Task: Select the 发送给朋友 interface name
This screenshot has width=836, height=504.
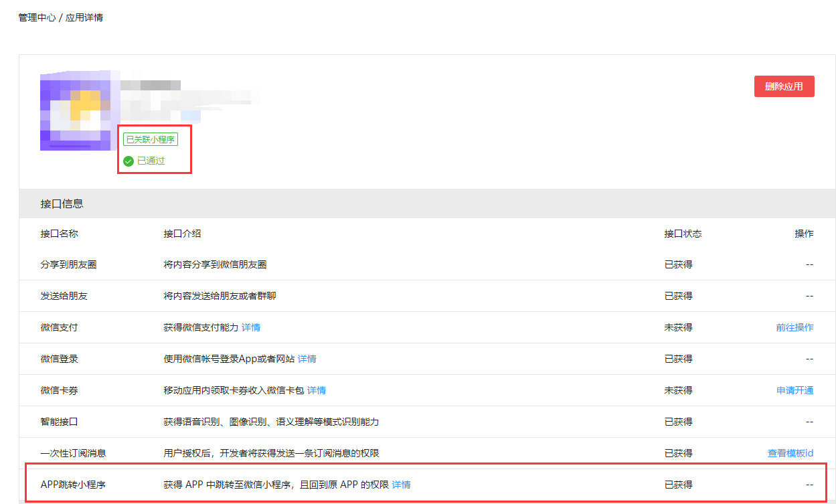Action: [x=64, y=296]
